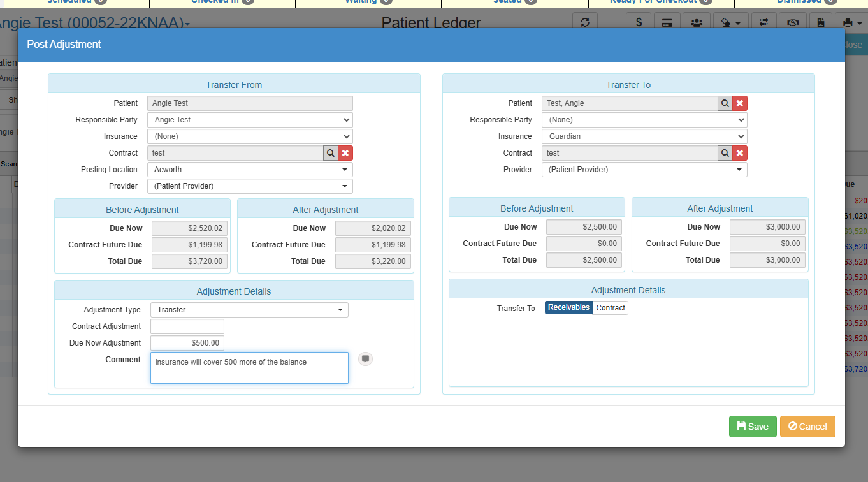
Task: Open Transfer To Insurance dropdown showing Guardian
Action: [x=644, y=136]
